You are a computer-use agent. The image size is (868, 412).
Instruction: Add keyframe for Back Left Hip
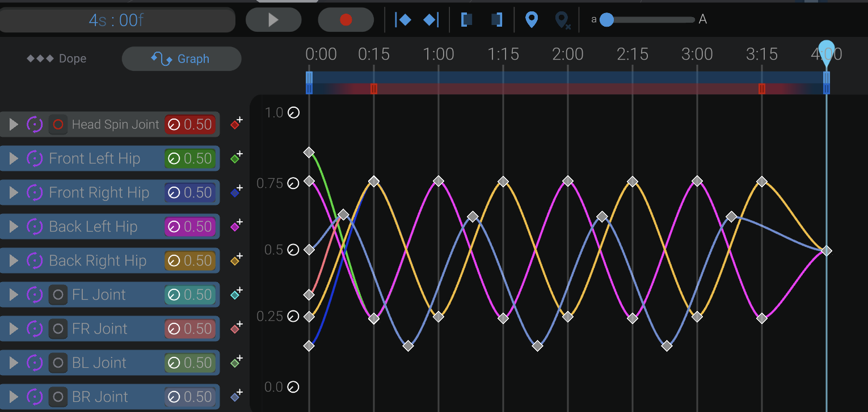point(237,226)
